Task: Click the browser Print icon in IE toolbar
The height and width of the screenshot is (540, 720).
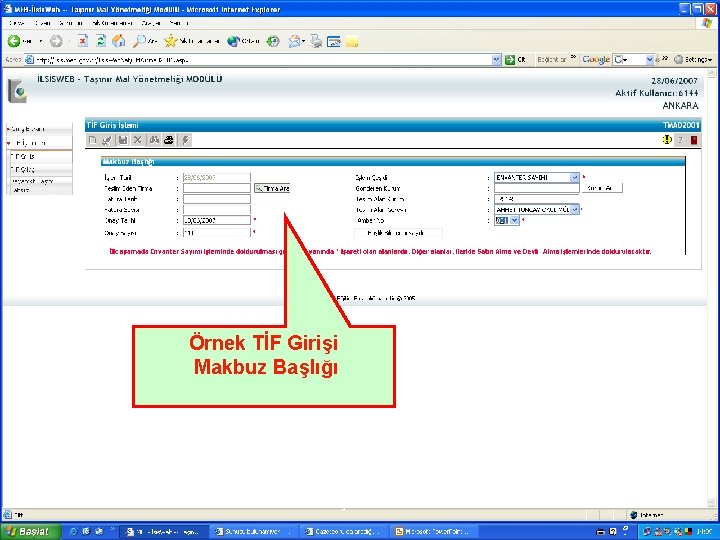Action: pos(316,41)
